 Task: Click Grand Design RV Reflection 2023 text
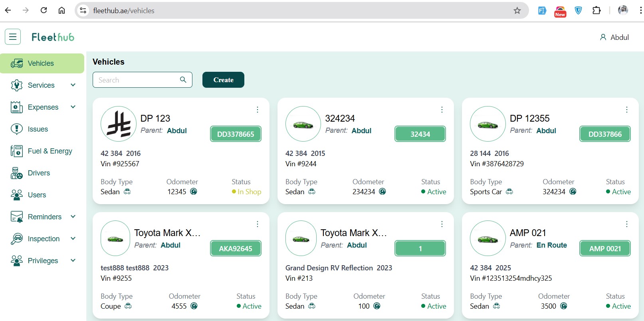(x=339, y=268)
